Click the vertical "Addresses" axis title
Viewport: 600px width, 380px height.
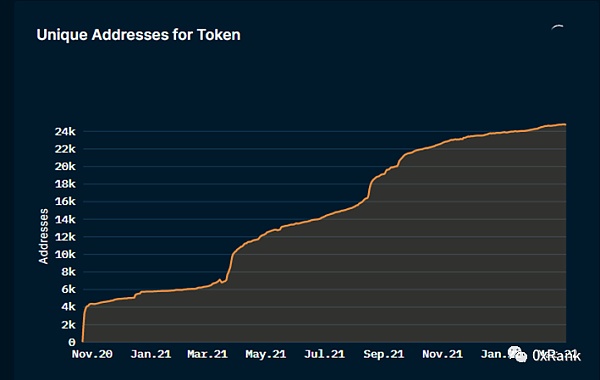tap(44, 236)
